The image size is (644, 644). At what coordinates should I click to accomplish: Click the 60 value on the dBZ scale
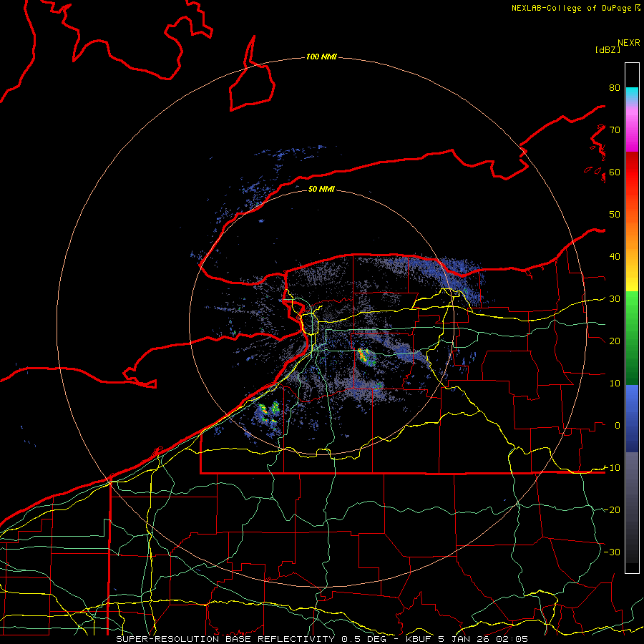click(x=615, y=172)
